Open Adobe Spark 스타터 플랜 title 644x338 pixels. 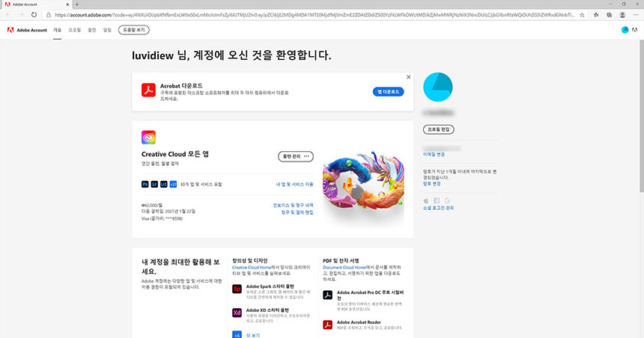(x=270, y=286)
